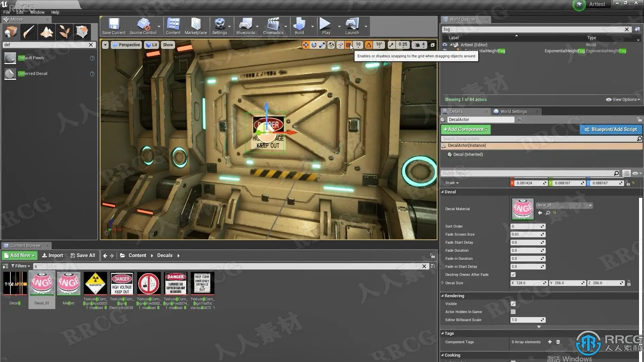Viewport: 644px width, 362px height.
Task: Open the Add Component dropdown
Action: tap(465, 129)
